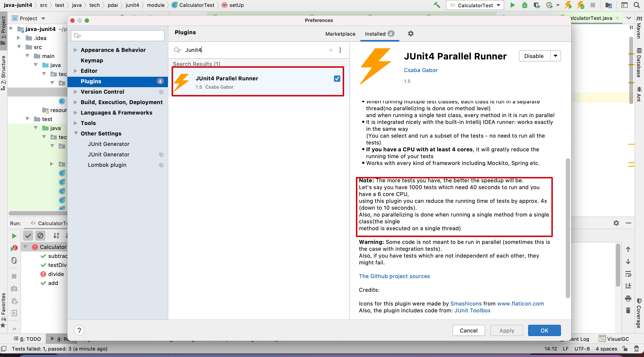Click the Build hammer icon
Screen dimensions: 644x357
[x=437, y=5]
